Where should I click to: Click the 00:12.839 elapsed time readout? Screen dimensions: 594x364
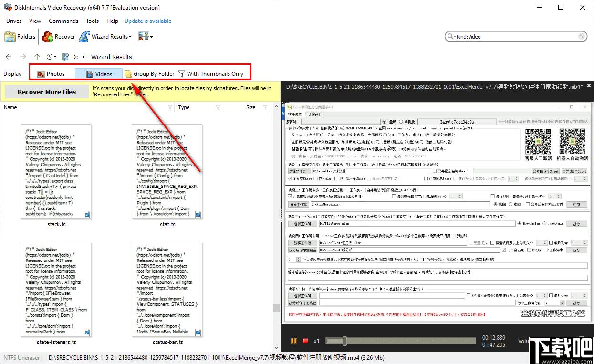(x=494, y=337)
